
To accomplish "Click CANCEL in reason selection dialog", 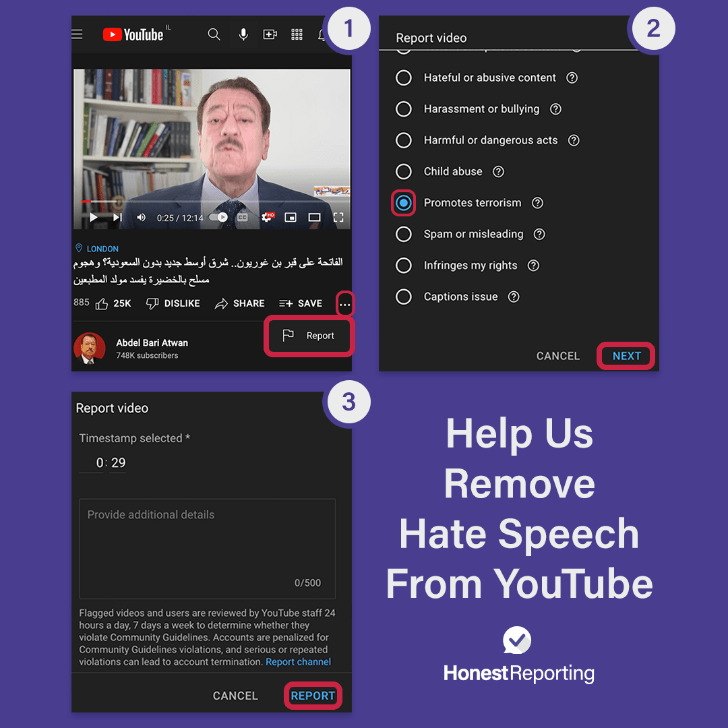I will click(x=558, y=356).
